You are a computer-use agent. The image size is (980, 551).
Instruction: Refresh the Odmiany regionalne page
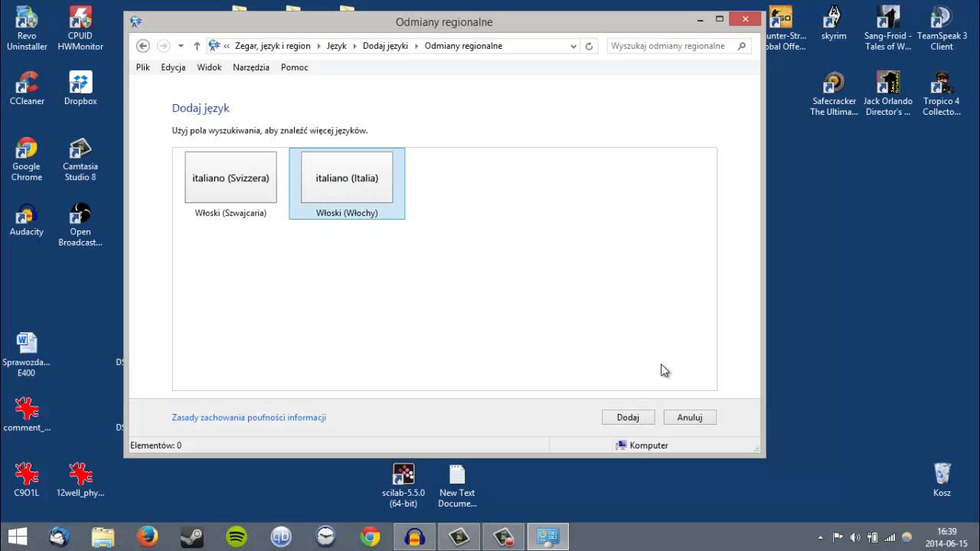[589, 46]
